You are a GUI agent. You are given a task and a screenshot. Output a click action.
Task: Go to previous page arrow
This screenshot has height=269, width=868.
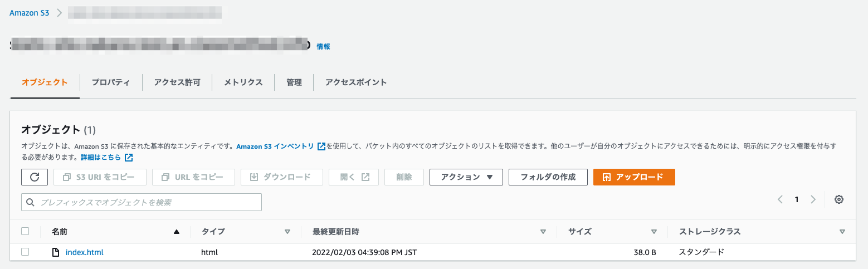(781, 199)
